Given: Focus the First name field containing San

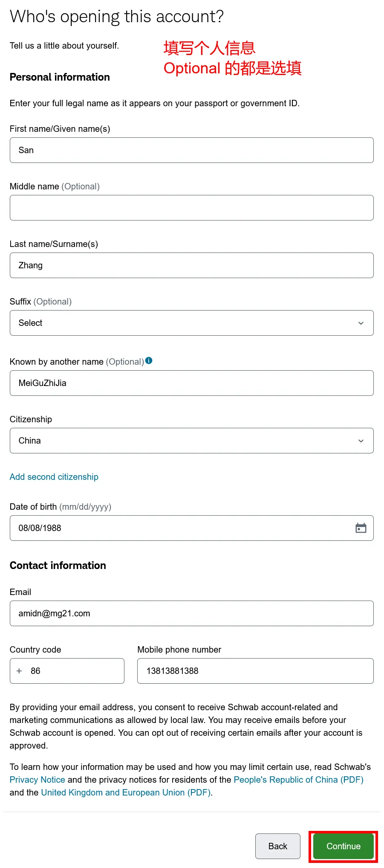Looking at the screenshot, I should click(191, 150).
